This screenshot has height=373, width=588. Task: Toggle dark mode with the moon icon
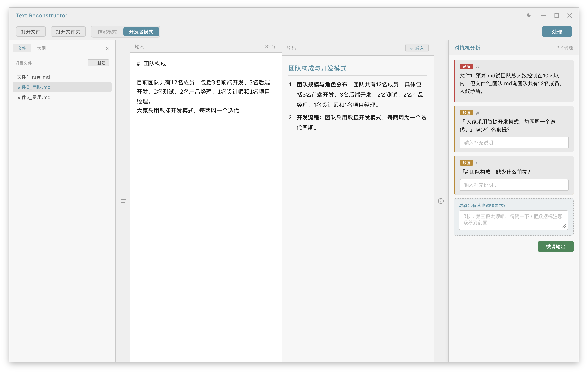529,15
